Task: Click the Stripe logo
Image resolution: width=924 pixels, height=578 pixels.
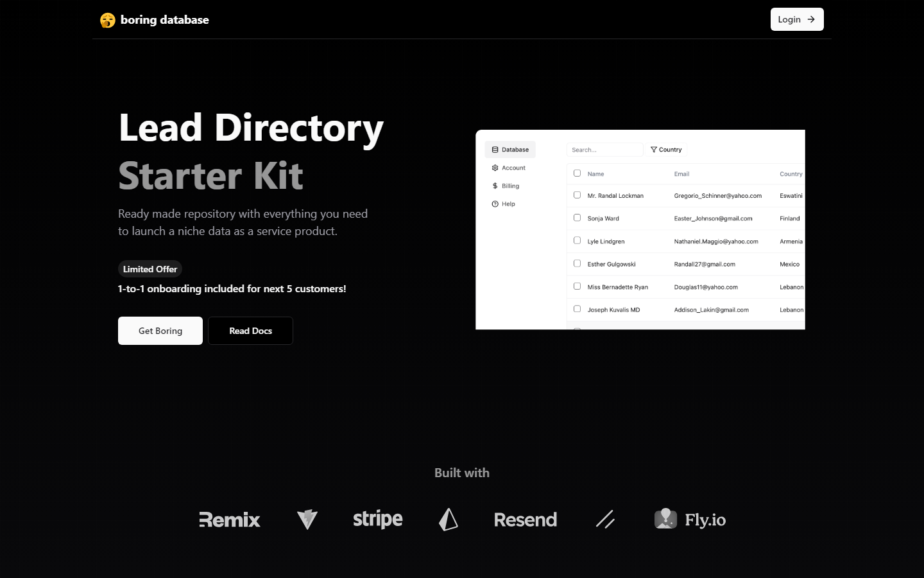Action: click(378, 519)
